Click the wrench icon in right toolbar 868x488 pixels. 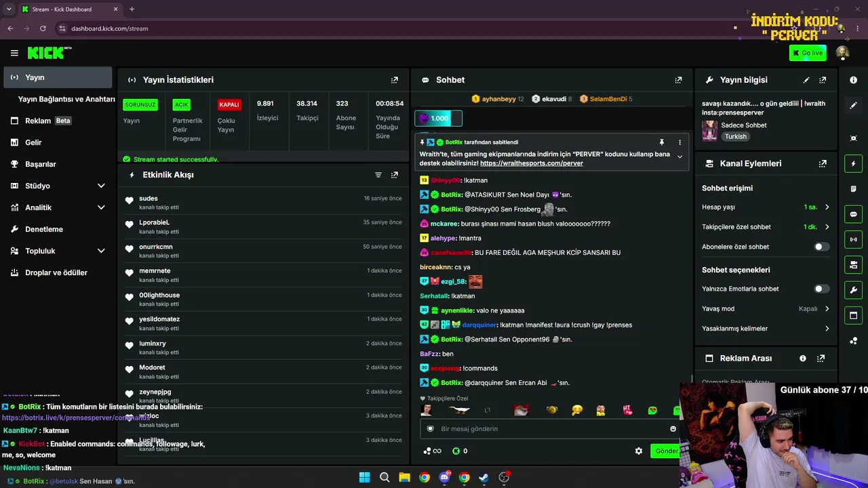point(853,290)
